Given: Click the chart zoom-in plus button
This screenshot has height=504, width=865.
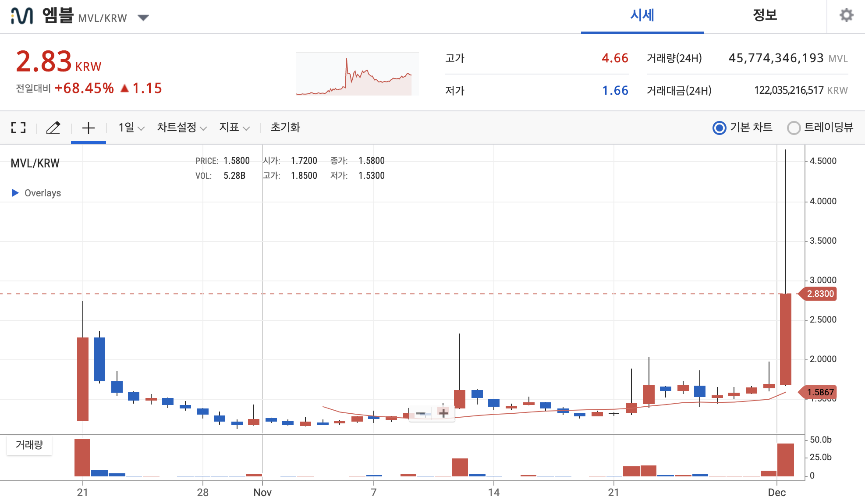Looking at the screenshot, I should [443, 413].
